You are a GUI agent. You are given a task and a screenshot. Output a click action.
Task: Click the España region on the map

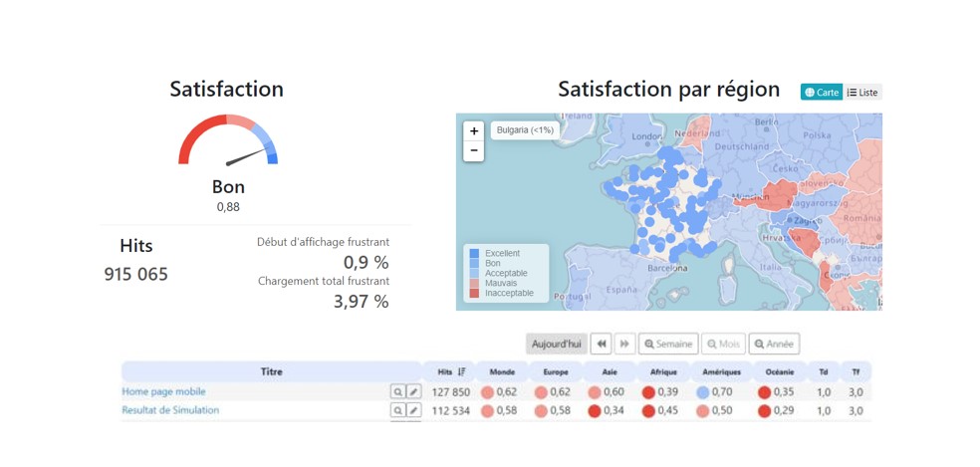tap(622, 290)
